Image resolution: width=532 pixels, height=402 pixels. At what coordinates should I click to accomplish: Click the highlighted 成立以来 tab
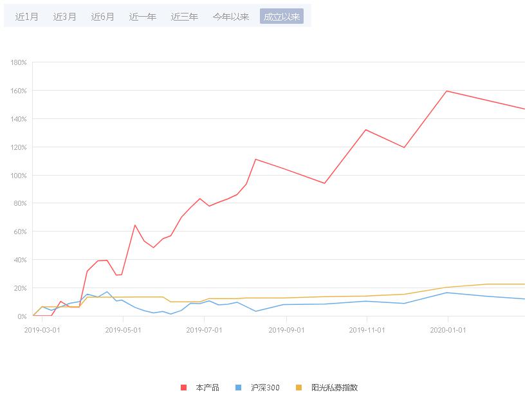282,17
